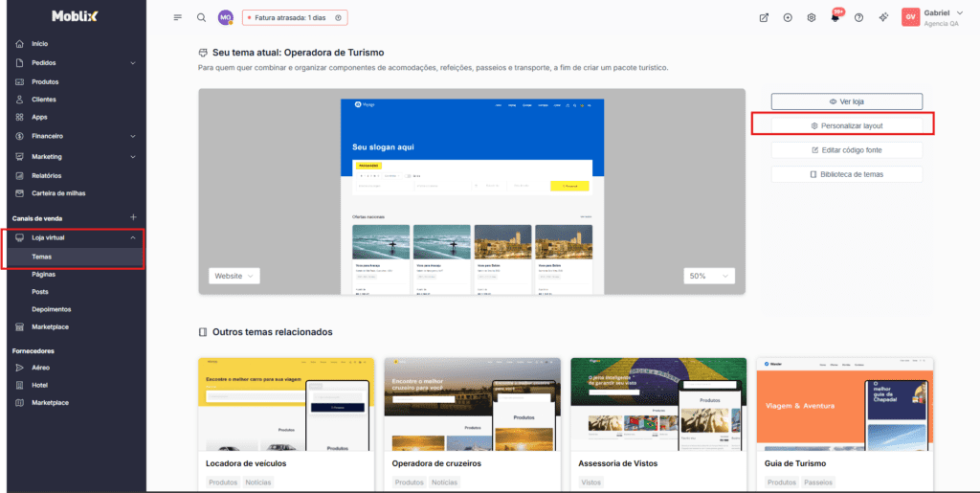This screenshot has width=980, height=493.
Task: Collapse the Loja virtual sidebar section
Action: pos(133,237)
